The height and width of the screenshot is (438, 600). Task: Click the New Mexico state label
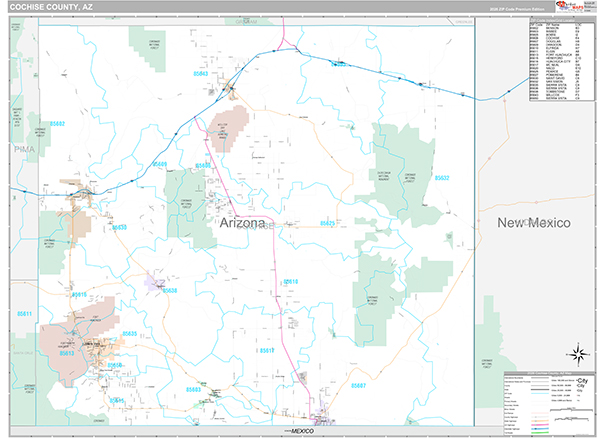(534, 223)
